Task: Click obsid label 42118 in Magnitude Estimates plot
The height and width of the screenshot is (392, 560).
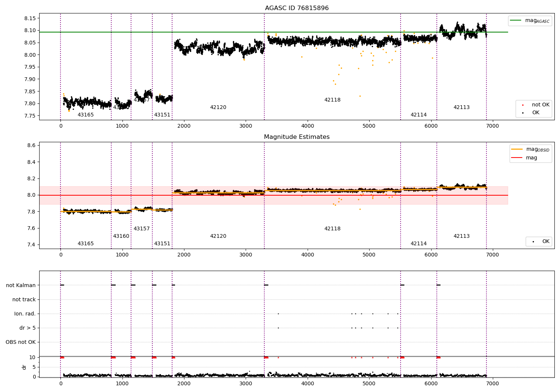Action: 332,229
